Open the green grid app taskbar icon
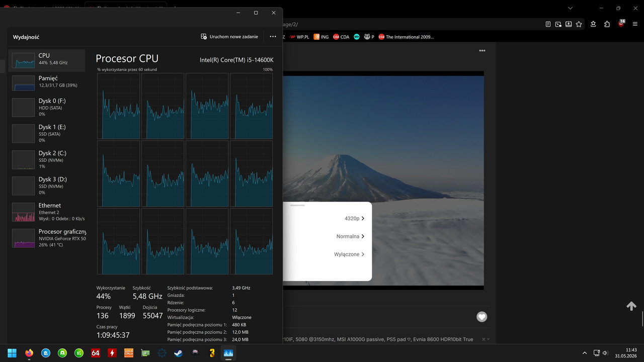This screenshot has height=362, width=644. tap(79, 353)
